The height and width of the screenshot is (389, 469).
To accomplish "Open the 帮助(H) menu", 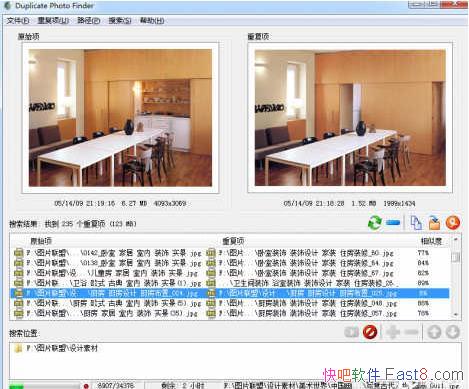I will tap(152, 21).
